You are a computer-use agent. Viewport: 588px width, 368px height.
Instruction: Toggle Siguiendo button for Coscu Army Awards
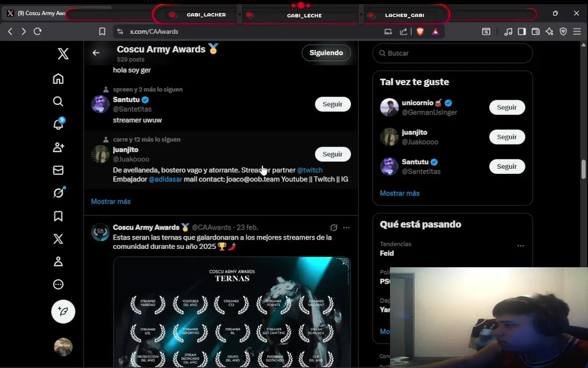tap(326, 53)
